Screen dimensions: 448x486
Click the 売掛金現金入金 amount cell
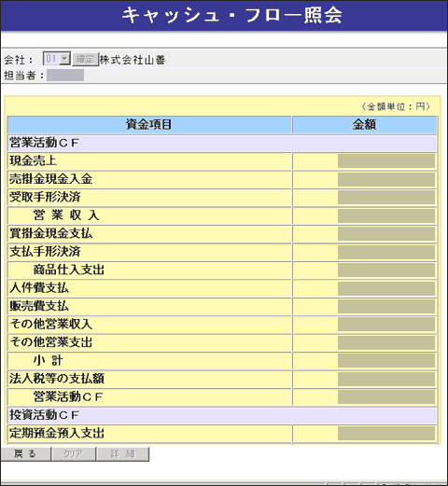pyautogui.click(x=386, y=179)
